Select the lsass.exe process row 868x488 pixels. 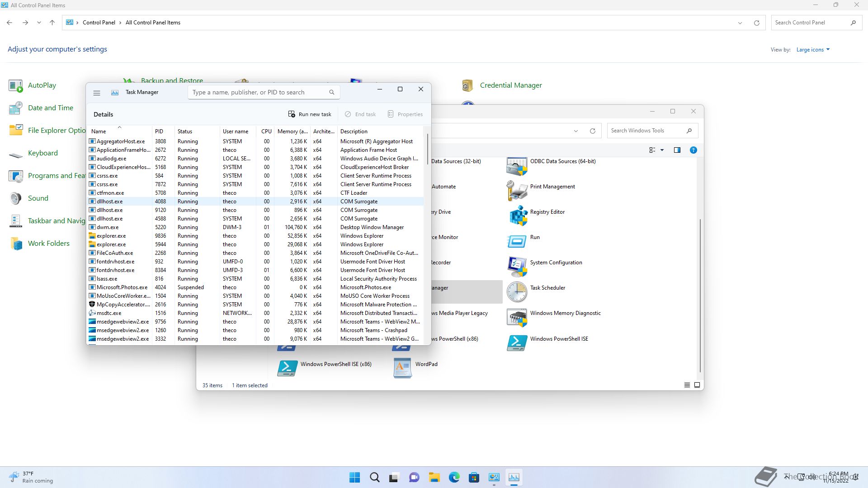pos(256,279)
